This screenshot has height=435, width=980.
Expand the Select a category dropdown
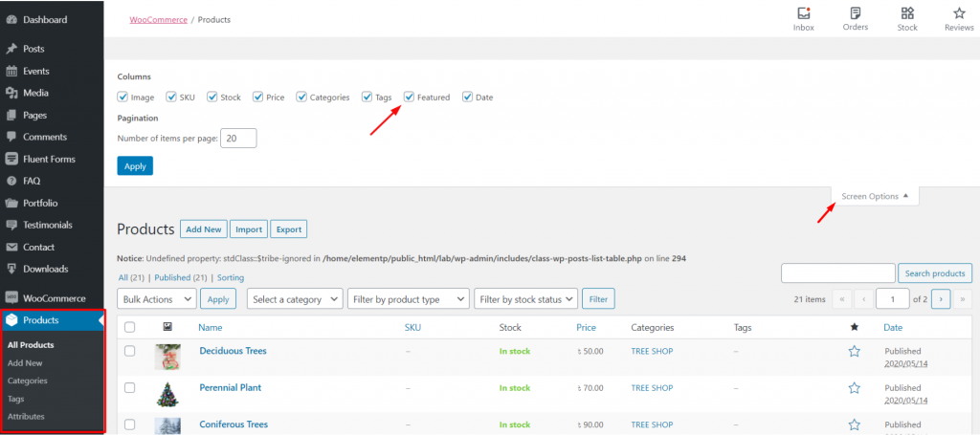point(295,299)
